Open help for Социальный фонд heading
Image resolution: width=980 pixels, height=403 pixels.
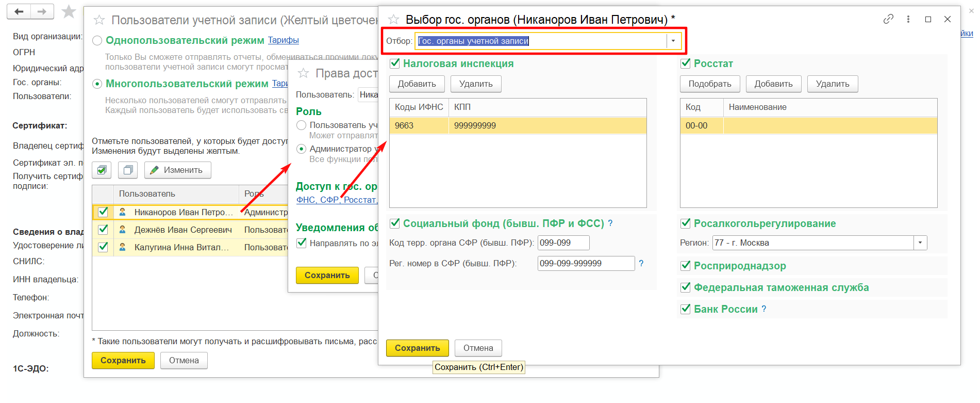coord(610,223)
